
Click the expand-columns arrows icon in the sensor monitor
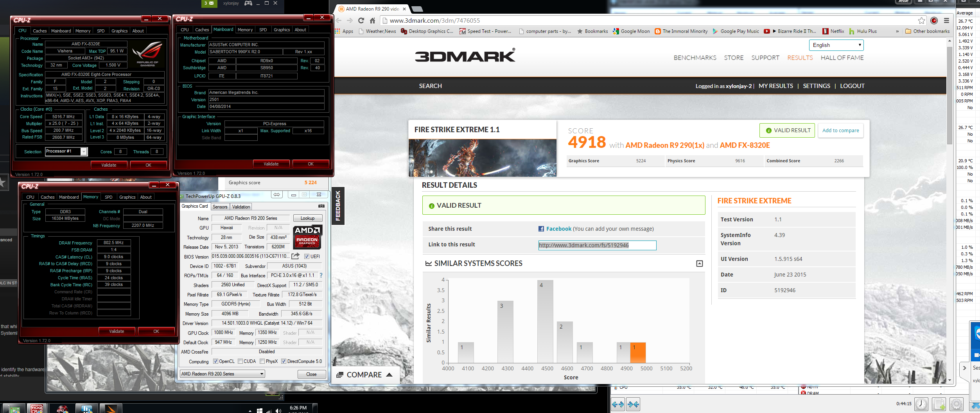(618, 404)
